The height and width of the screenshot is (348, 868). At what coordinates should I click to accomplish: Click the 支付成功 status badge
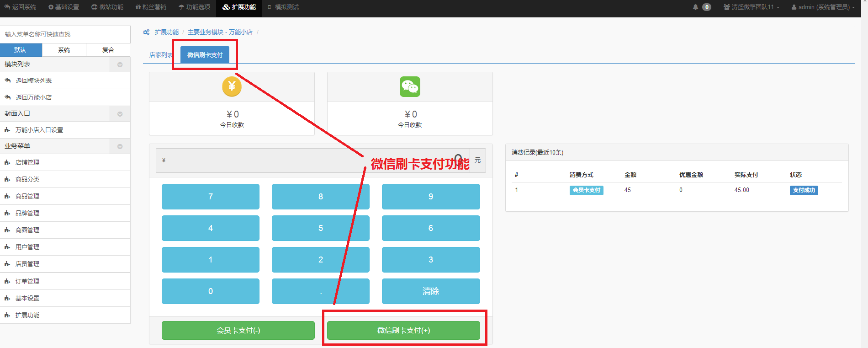804,190
